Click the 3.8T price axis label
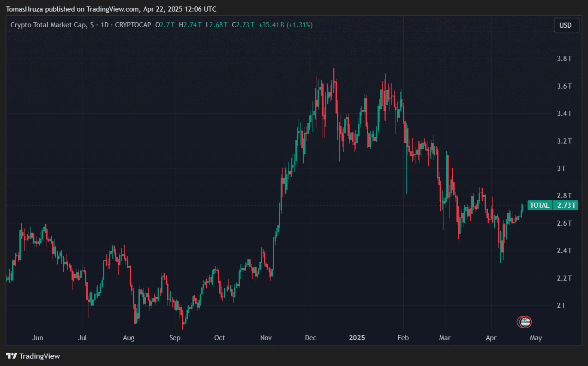This screenshot has width=588, height=366. 564,59
